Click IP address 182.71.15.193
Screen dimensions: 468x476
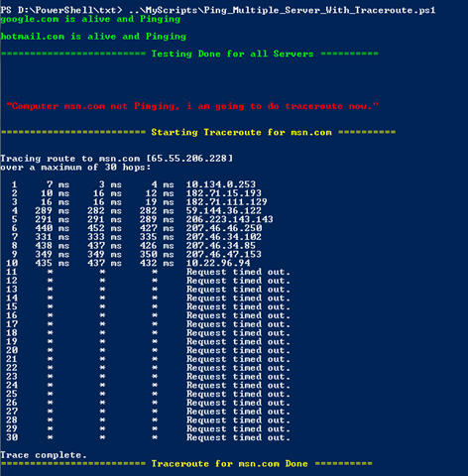coord(224,193)
